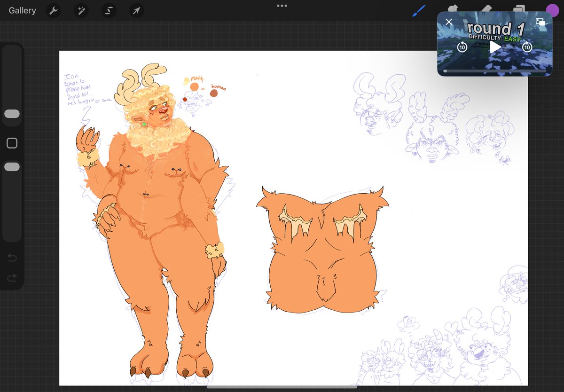Tap the three-dot multitasking menu
This screenshot has width=564, height=392.
pos(282,6)
